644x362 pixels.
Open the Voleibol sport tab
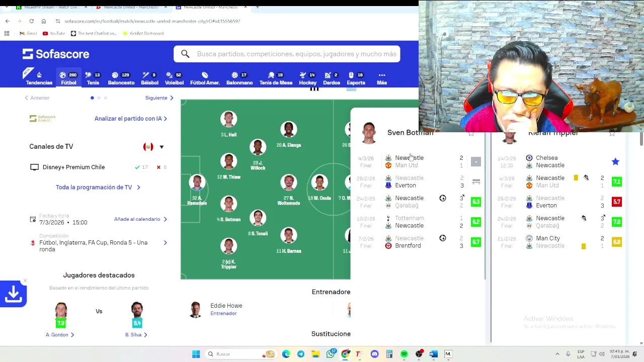click(175, 78)
